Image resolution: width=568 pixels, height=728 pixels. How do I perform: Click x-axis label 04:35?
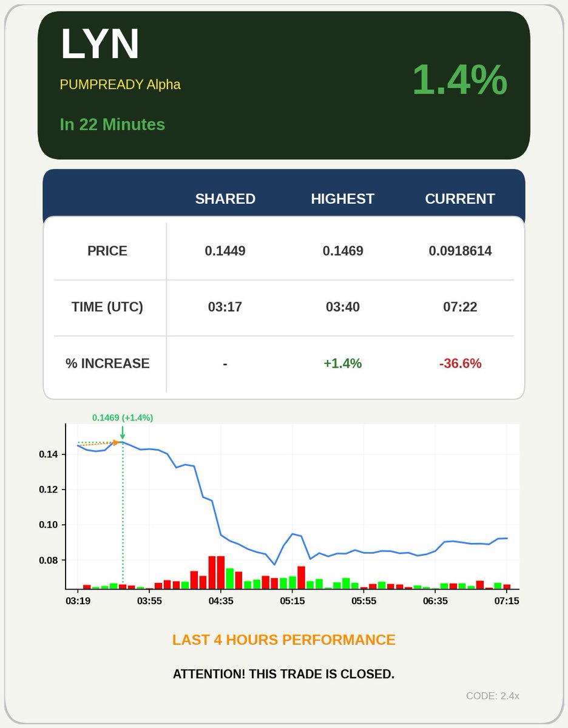(221, 601)
